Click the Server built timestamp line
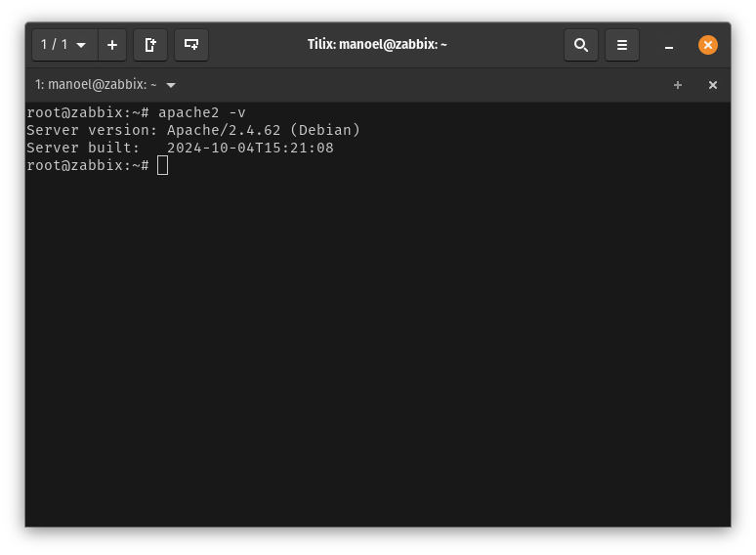Image resolution: width=756 pixels, height=555 pixels. pos(180,148)
